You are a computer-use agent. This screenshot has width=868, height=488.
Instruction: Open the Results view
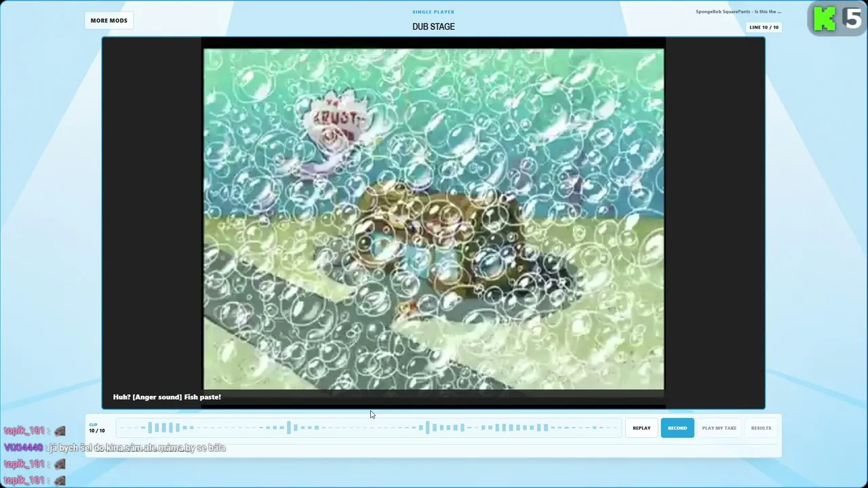click(761, 428)
